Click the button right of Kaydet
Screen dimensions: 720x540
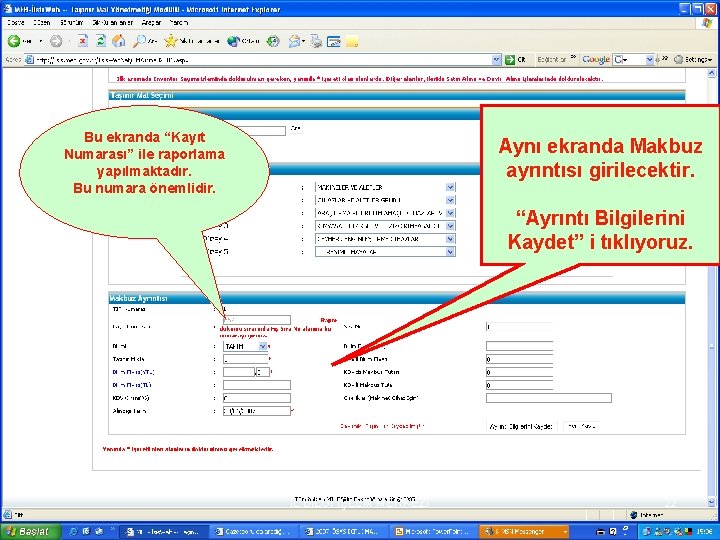point(581,427)
